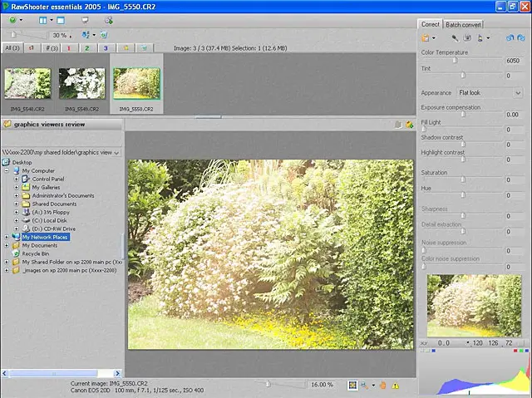Image resolution: width=532 pixels, height=398 pixels.
Task: Open the dropdown arrow beside the green checkmark
Action: [21, 20]
